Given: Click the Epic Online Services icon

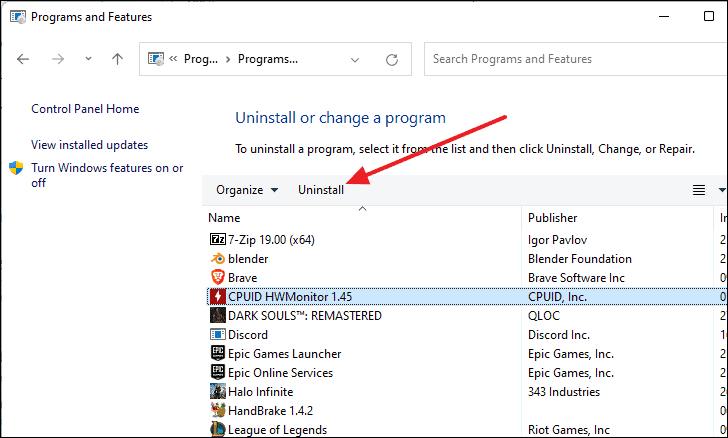Looking at the screenshot, I should coord(218,373).
